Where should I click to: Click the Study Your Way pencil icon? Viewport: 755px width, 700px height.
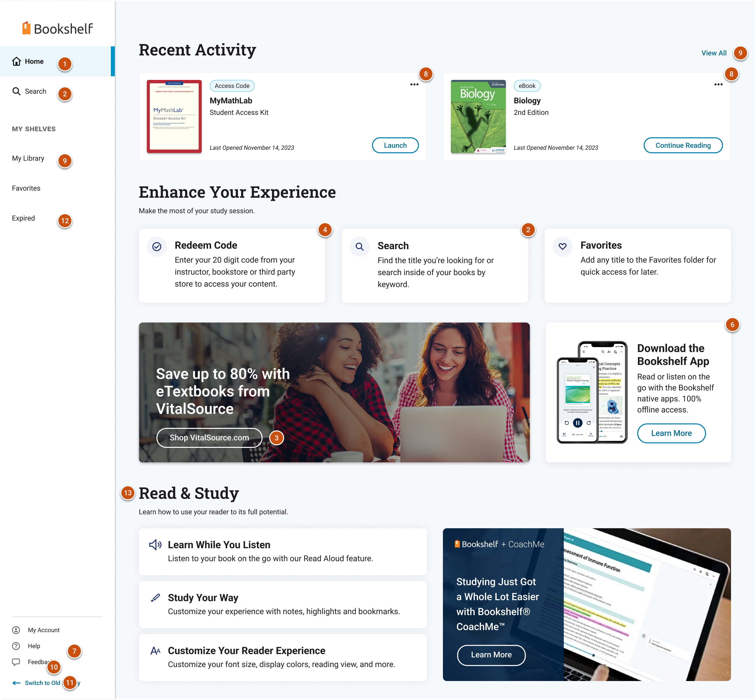(x=155, y=597)
